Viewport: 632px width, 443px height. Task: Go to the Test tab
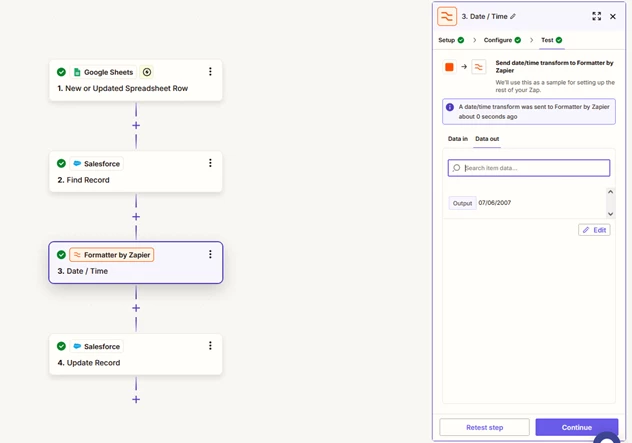pos(551,40)
